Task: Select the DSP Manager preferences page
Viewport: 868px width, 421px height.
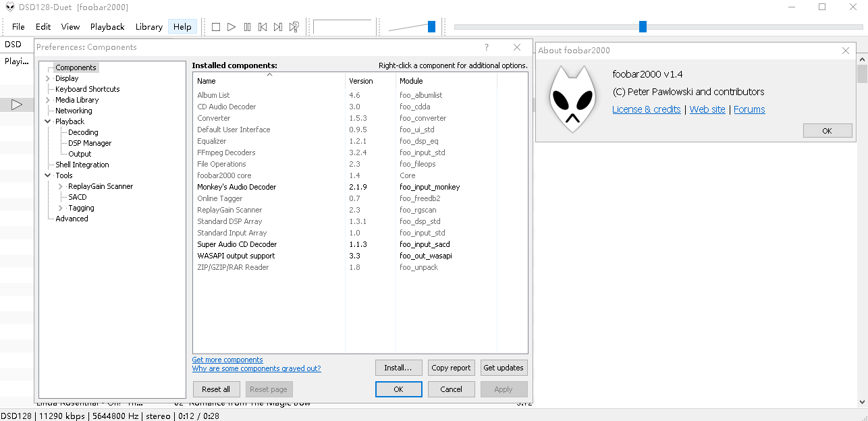Action: point(90,143)
